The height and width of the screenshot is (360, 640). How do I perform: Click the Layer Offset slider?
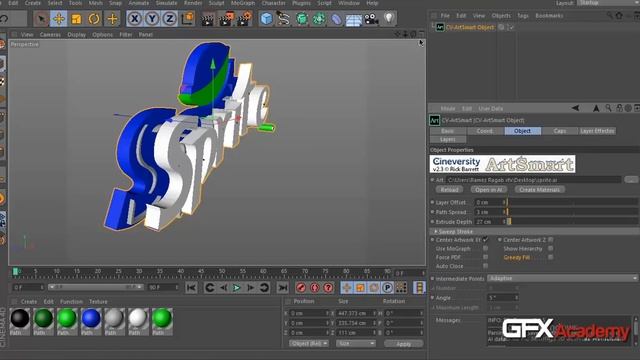pyautogui.click(x=572, y=202)
